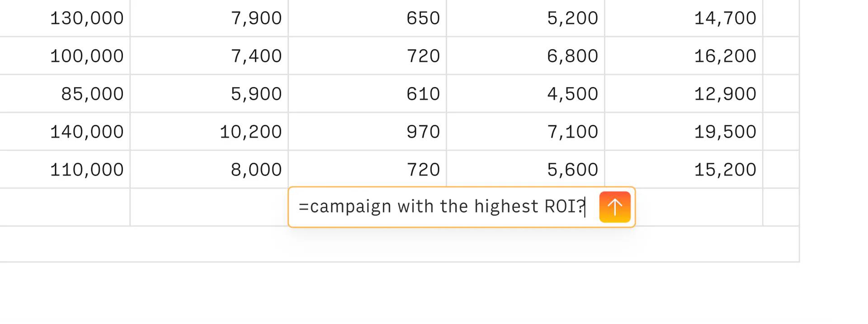Submit the formula with the orange arrow icon
Screen dimensions: 868x324
pos(614,207)
